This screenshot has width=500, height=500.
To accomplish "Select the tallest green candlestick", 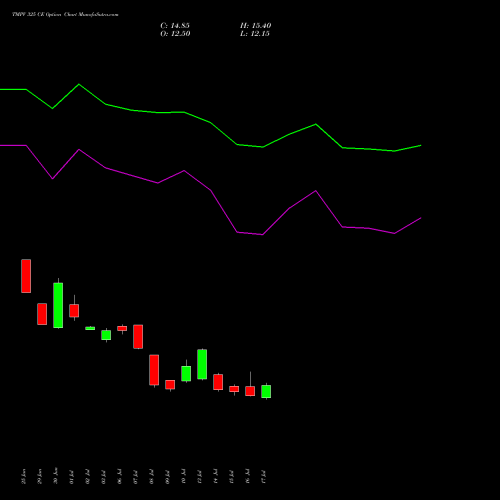I will (x=58, y=305).
